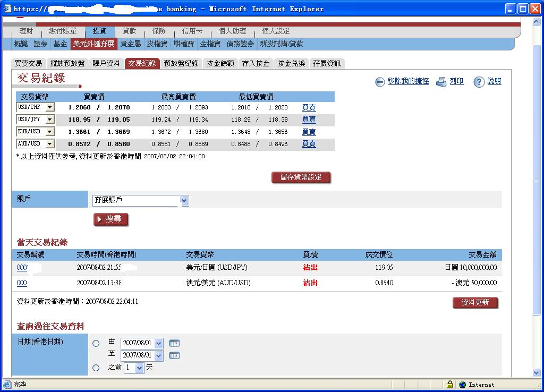Click the vertical scrollbar down arrow
This screenshot has height=392, width=544.
click(536, 373)
